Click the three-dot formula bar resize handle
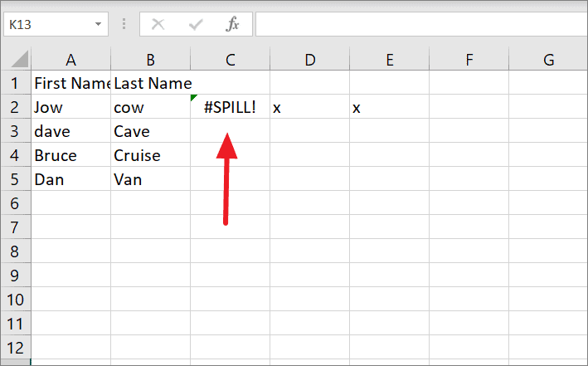This screenshot has height=366, width=588. pos(124,24)
